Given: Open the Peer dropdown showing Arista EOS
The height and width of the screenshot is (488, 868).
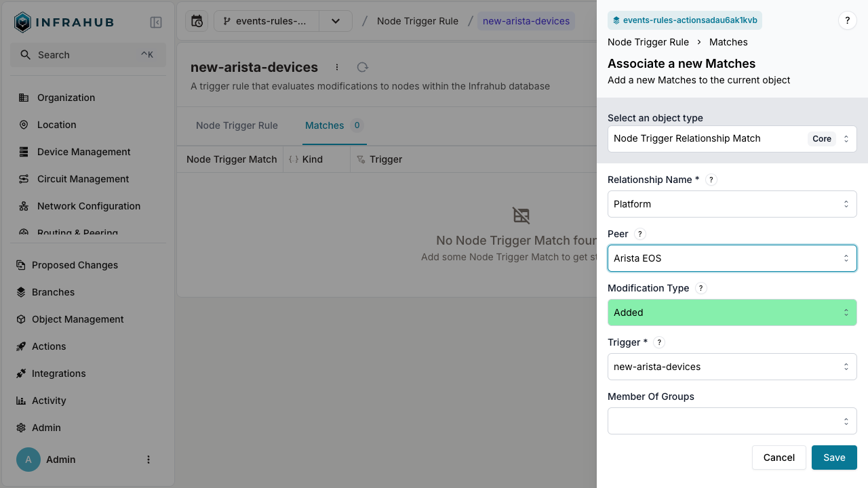Looking at the screenshot, I should coord(732,258).
